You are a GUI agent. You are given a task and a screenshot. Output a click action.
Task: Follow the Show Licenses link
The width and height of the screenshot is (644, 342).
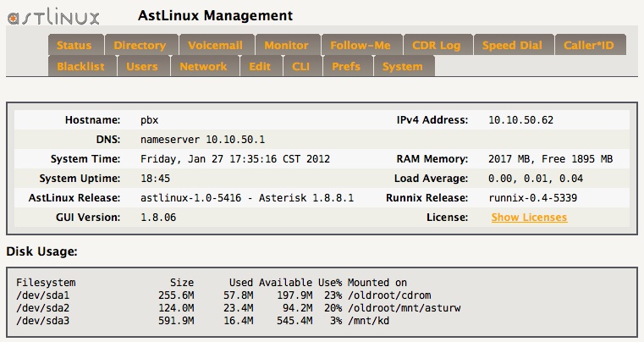(x=529, y=217)
